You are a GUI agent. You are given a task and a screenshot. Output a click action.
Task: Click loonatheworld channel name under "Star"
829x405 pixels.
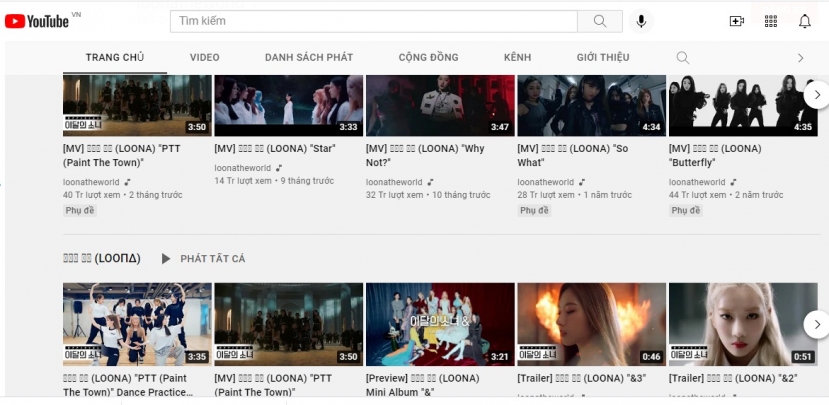coord(243,168)
